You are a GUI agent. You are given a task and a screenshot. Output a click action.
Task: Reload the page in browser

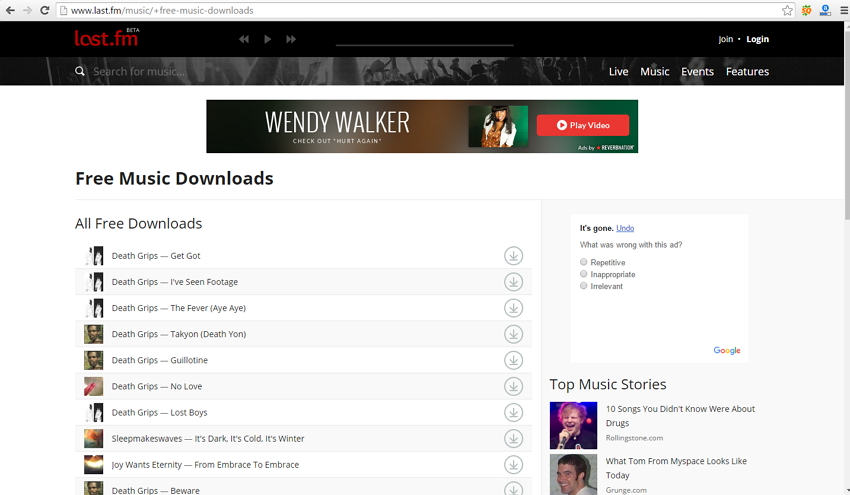(x=45, y=10)
